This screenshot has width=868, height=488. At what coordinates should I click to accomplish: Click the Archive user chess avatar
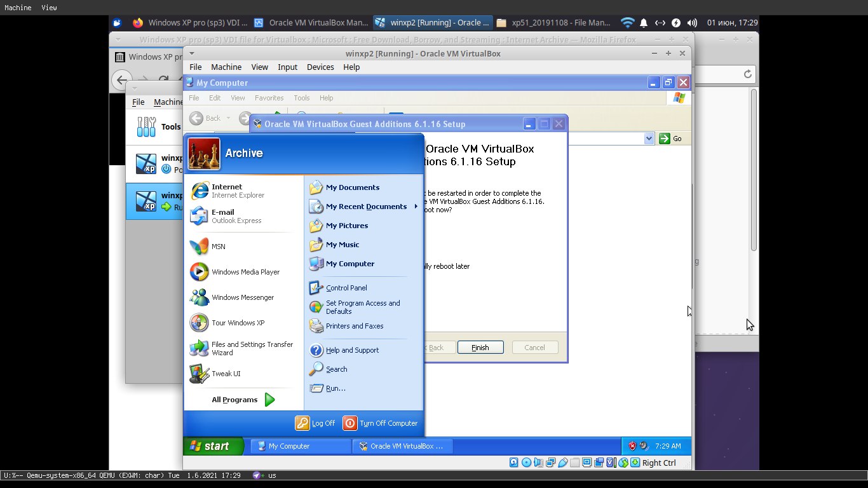(x=204, y=154)
